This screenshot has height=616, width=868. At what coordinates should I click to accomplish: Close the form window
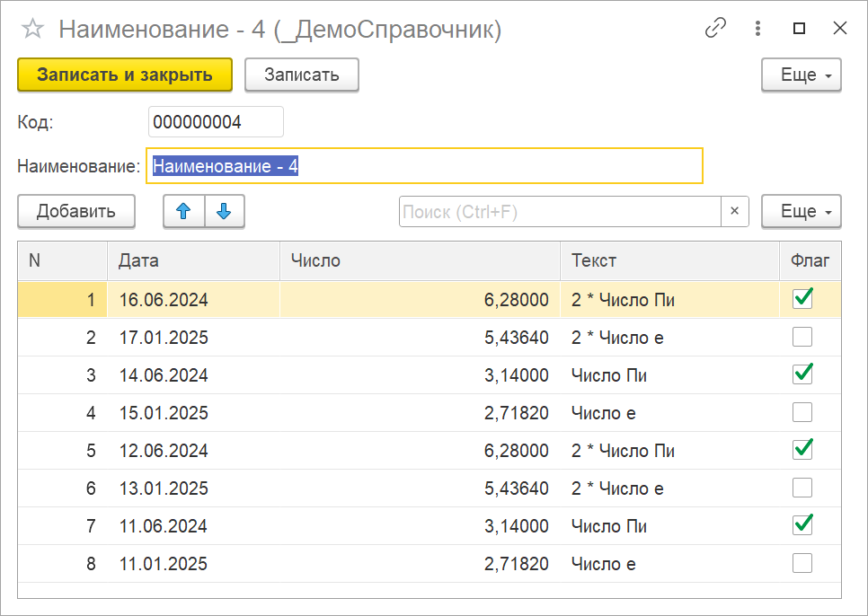click(x=840, y=29)
